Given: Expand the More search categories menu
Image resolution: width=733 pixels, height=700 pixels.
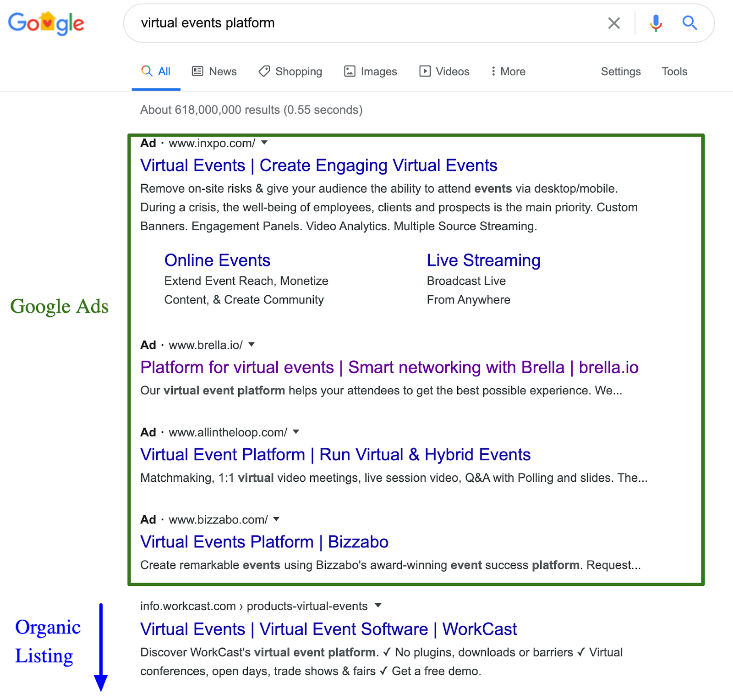Looking at the screenshot, I should [508, 72].
